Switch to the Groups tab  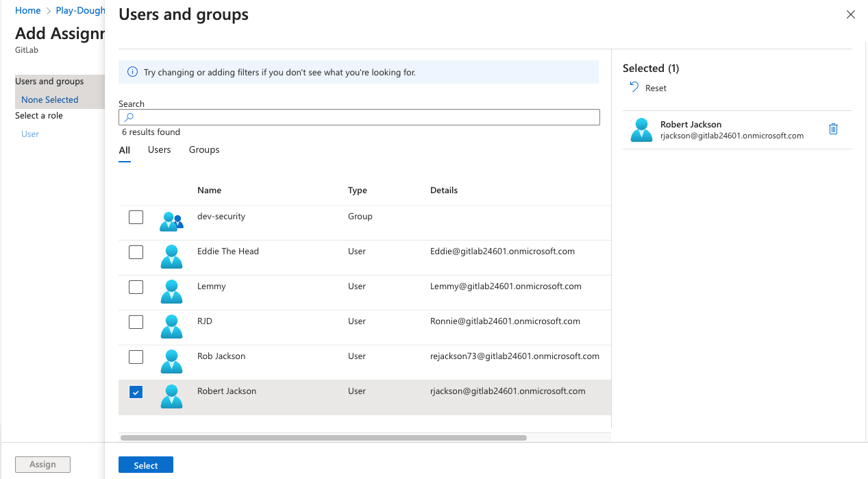click(203, 149)
